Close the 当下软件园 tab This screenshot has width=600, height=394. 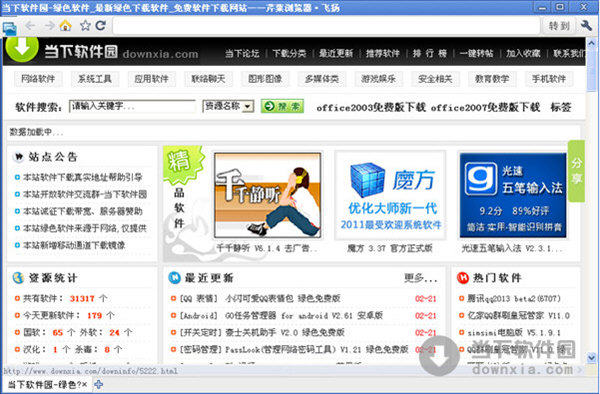[x=85, y=385]
